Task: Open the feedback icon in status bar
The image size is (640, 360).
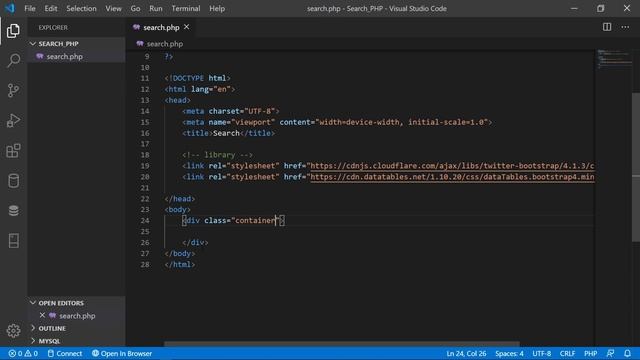Action: pos(610,353)
